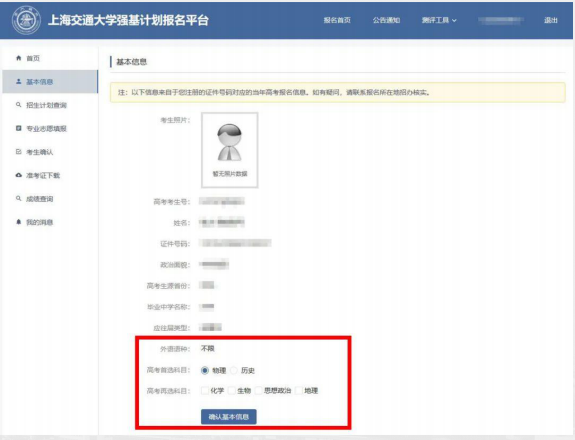The height and width of the screenshot is (440, 575).
Task: Check the 生物 checkbox
Action: 231,391
